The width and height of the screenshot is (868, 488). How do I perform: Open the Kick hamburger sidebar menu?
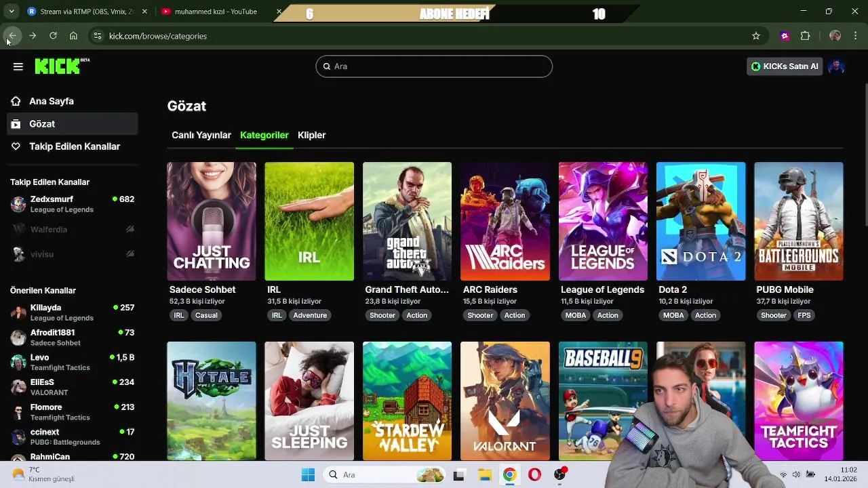pyautogui.click(x=18, y=66)
